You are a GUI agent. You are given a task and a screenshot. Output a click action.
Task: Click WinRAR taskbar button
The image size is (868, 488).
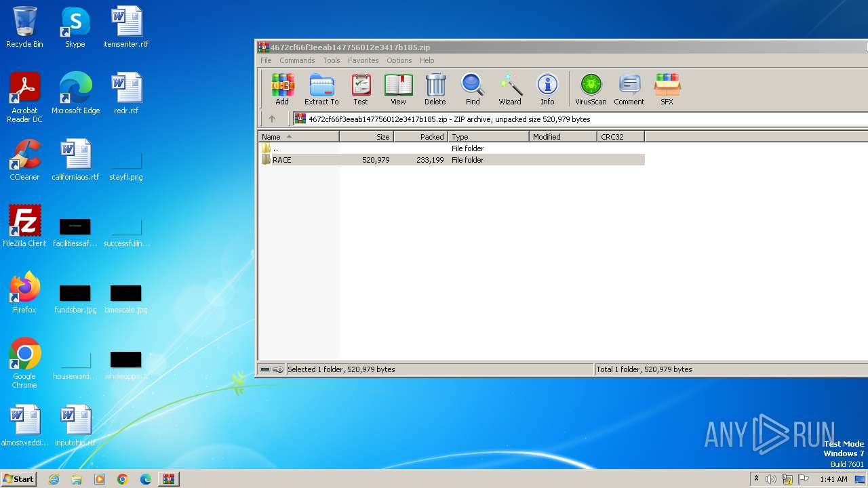tap(168, 479)
